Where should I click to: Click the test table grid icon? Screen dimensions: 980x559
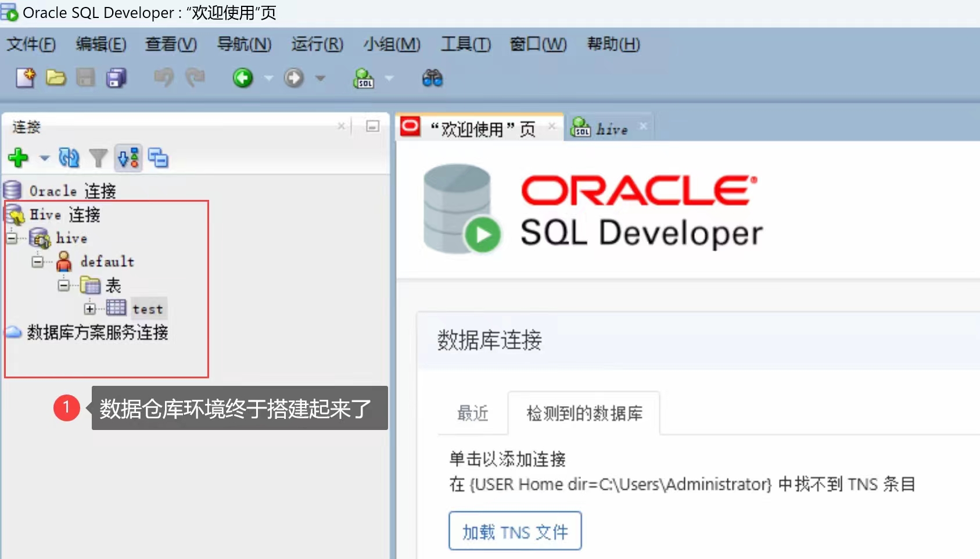[x=116, y=307]
